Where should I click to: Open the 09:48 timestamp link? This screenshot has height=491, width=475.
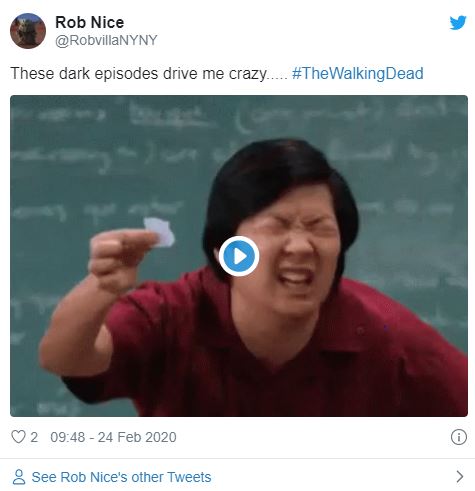(68, 437)
